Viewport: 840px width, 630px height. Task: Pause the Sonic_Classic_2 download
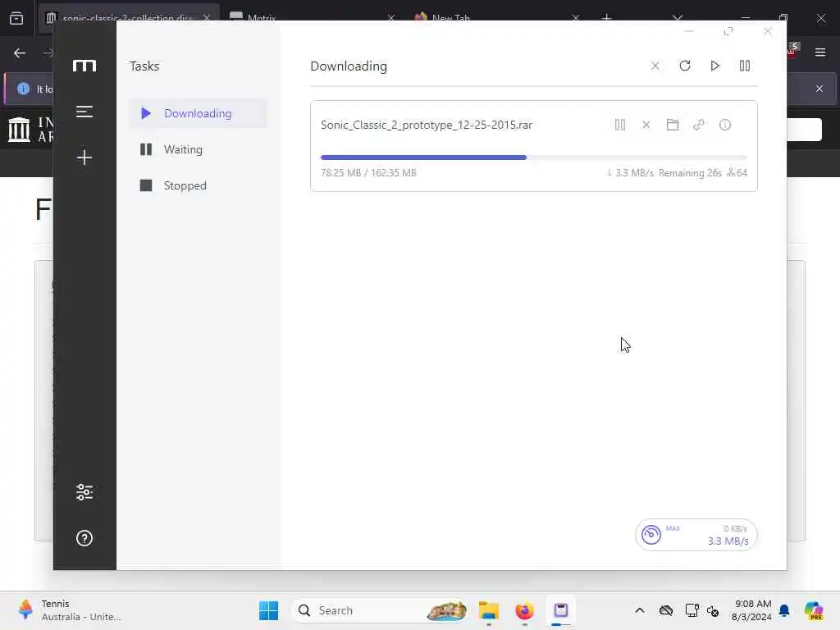[x=620, y=125]
